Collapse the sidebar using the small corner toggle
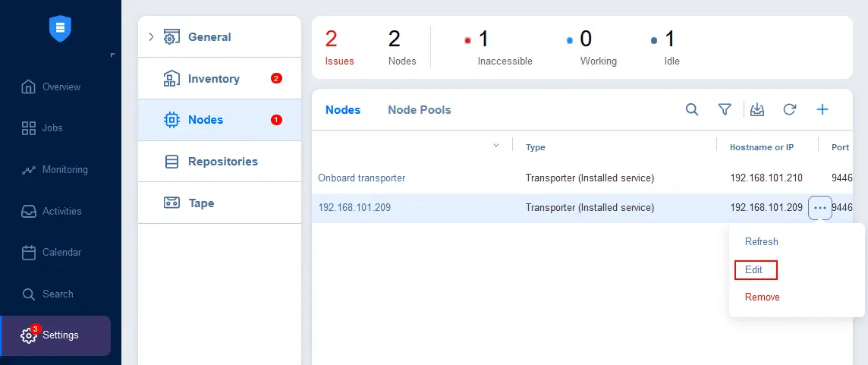The image size is (868, 365). coord(113,55)
